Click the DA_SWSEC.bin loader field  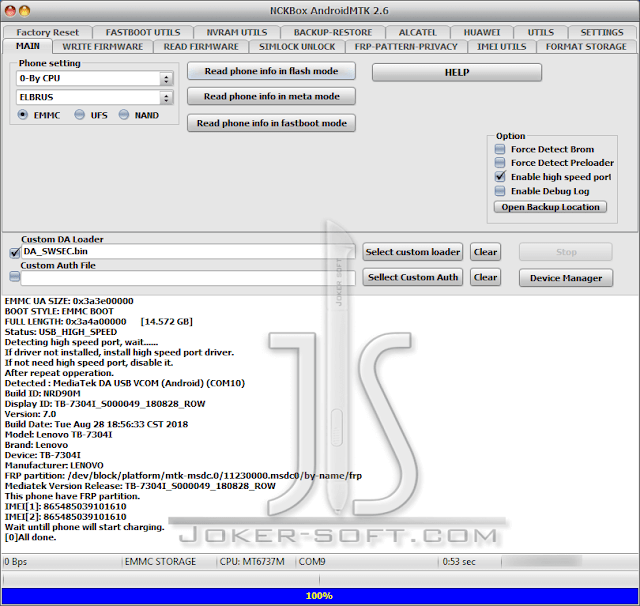[188, 251]
